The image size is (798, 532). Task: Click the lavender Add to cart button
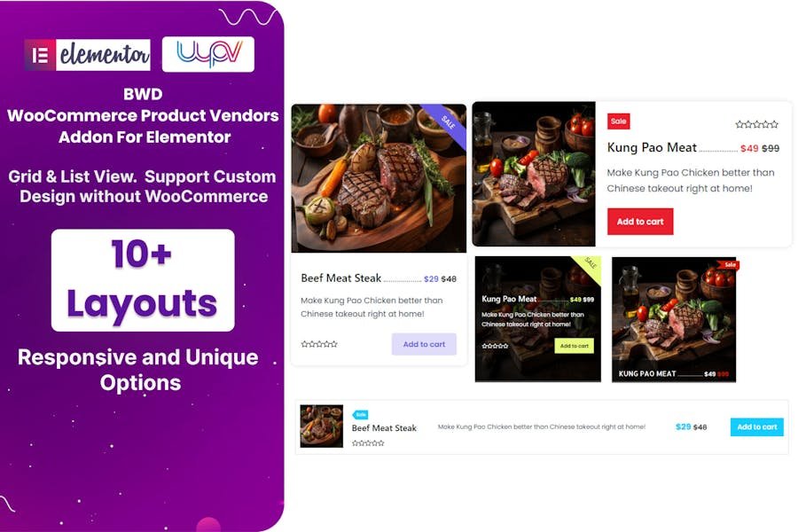click(x=424, y=344)
